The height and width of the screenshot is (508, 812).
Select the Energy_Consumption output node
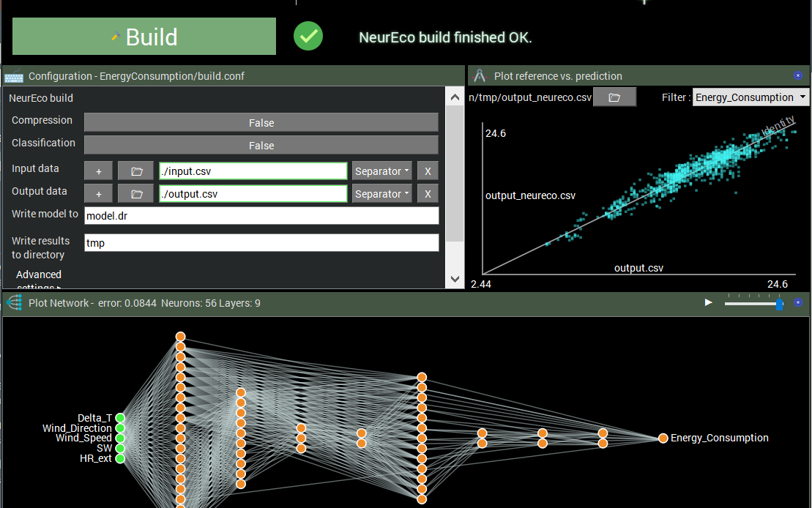coord(663,438)
